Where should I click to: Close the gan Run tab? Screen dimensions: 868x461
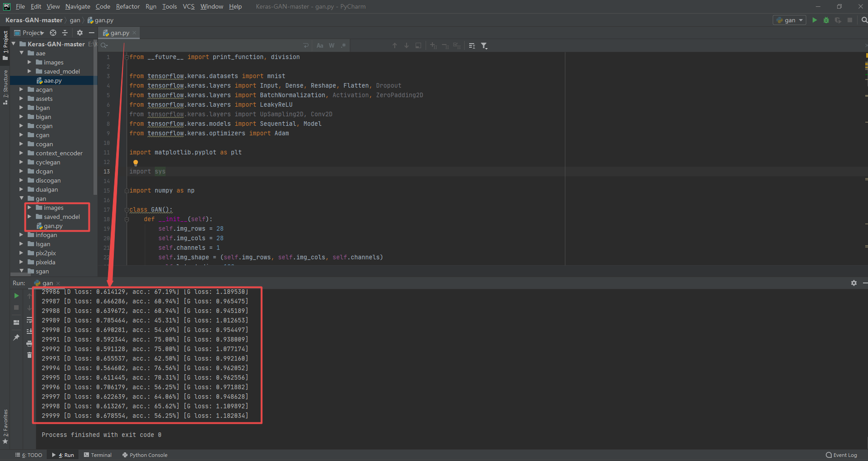[58, 283]
